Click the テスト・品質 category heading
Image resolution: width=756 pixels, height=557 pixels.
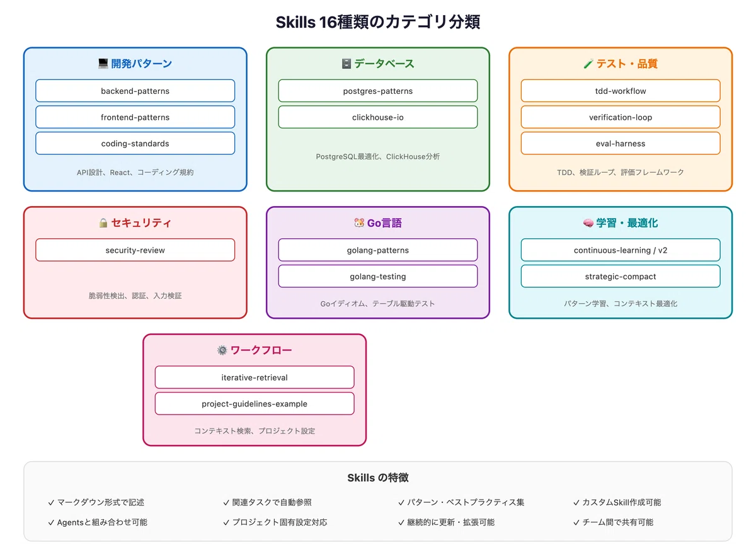[627, 64]
